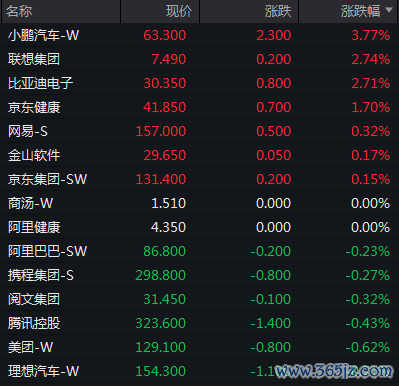Viewport: 399px width, 386px height.
Task: Open 金山软件 stock entry
Action: point(199,155)
